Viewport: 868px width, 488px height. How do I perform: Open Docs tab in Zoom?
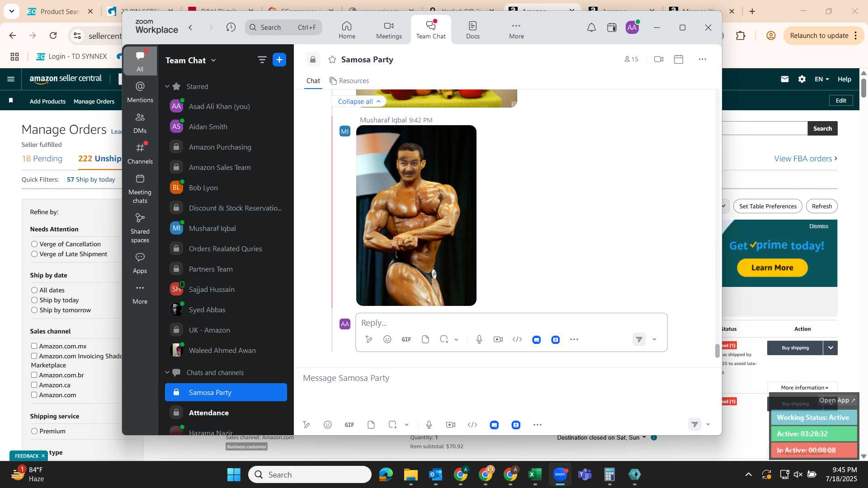[472, 30]
